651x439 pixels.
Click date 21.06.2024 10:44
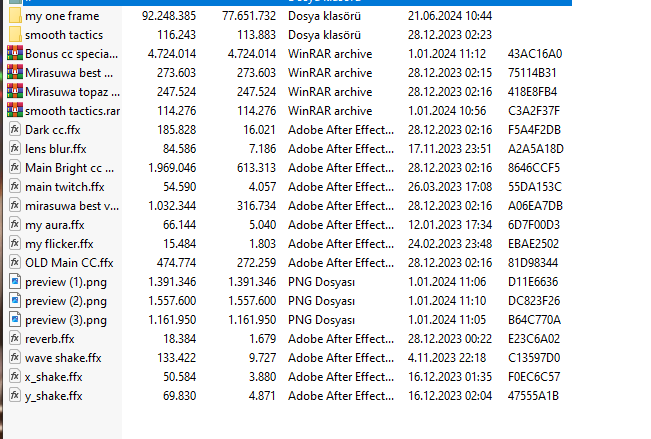coord(450,16)
